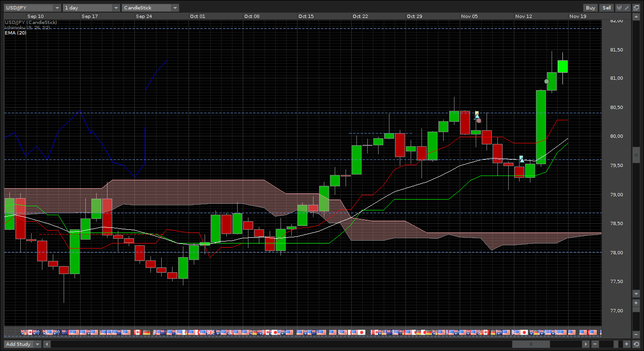Click the Add Study button
The width and height of the screenshot is (644, 351).
click(18, 344)
